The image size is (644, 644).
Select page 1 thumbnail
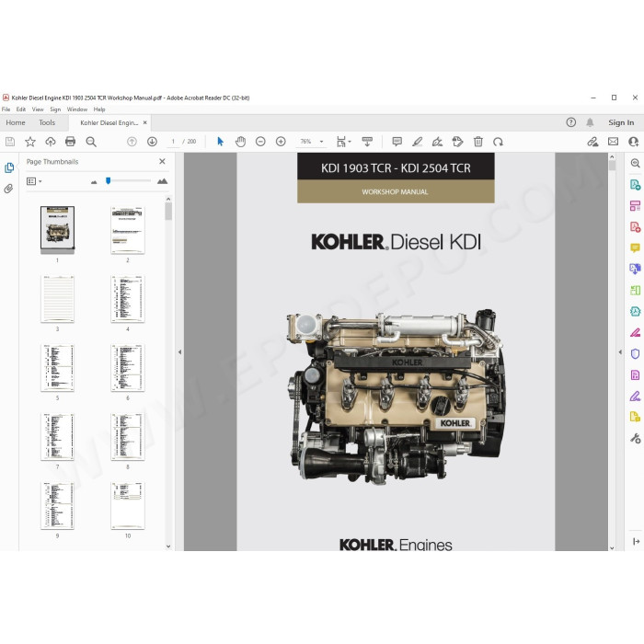[x=57, y=230]
